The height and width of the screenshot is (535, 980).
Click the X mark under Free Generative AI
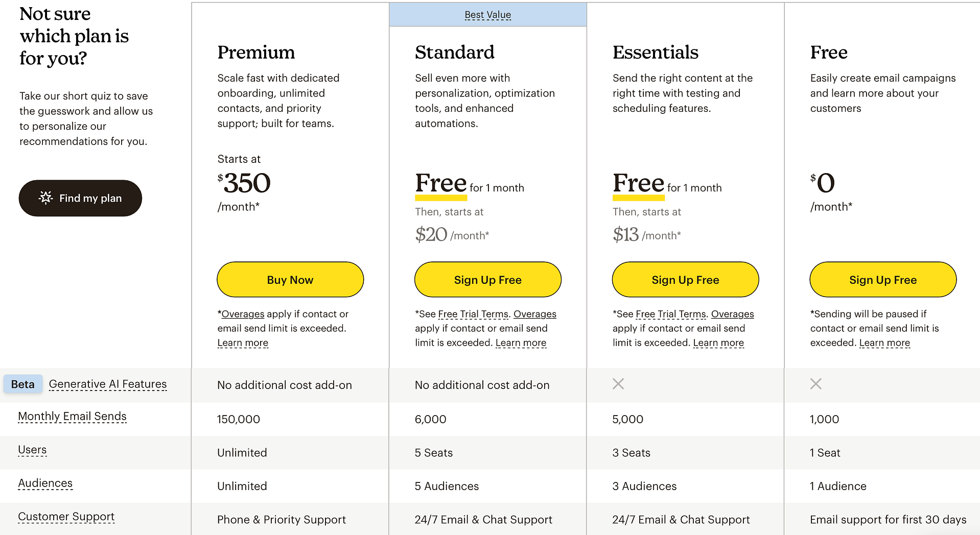coord(816,384)
